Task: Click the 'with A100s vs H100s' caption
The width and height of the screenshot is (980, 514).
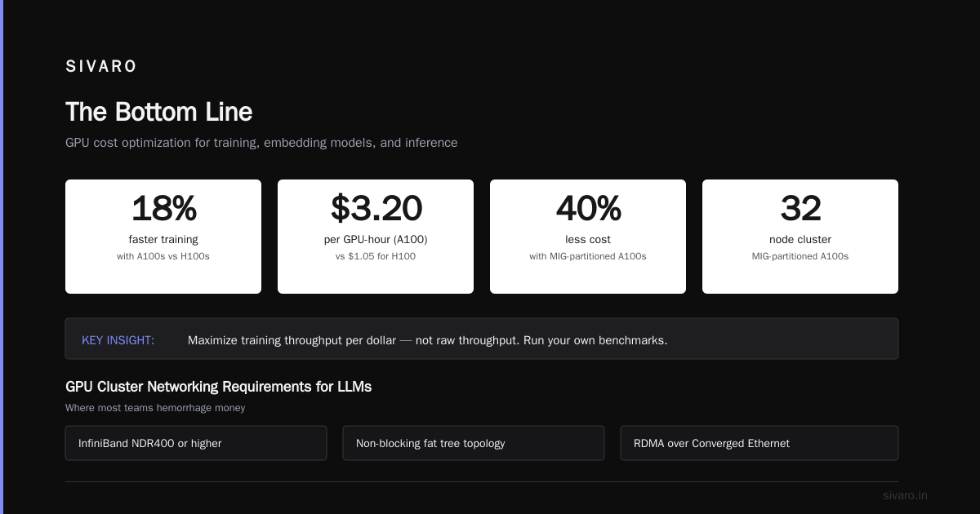Action: (x=163, y=256)
